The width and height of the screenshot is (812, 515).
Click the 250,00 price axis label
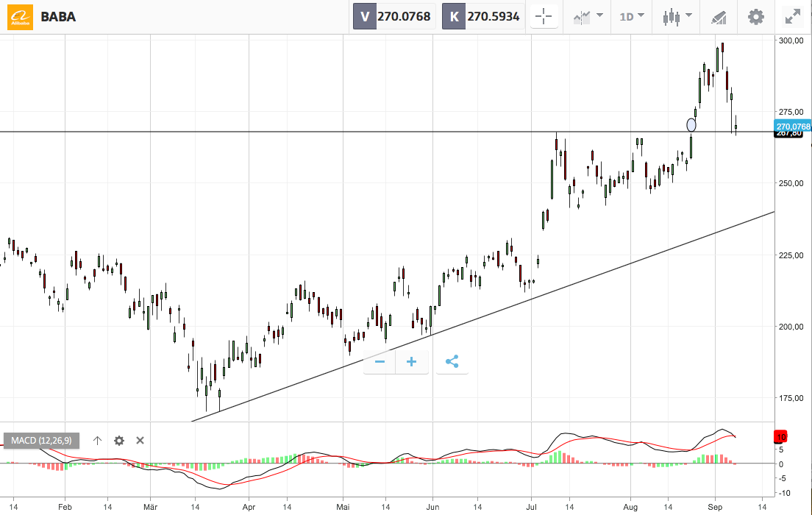[791, 183]
